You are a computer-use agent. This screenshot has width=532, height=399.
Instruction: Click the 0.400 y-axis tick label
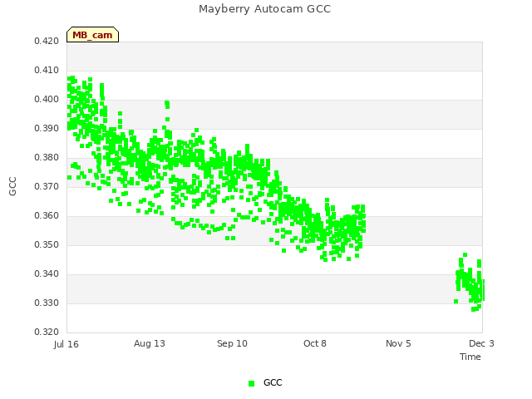point(47,100)
